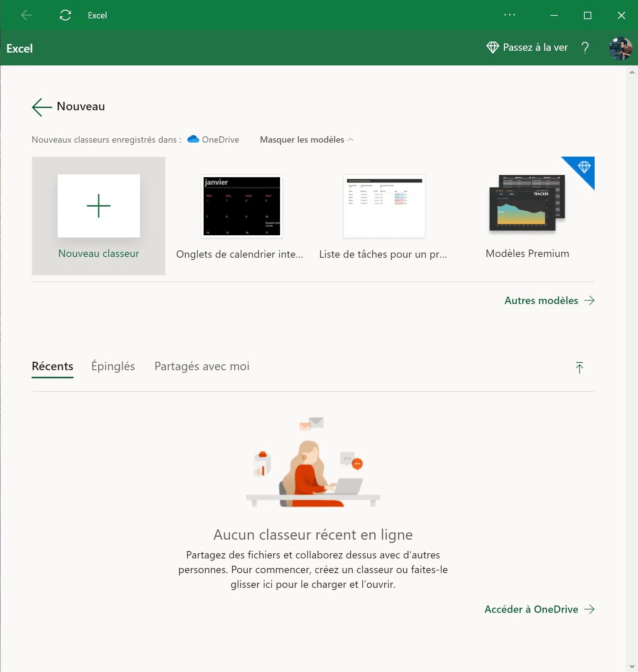Switch to the Récents tab

tap(53, 366)
